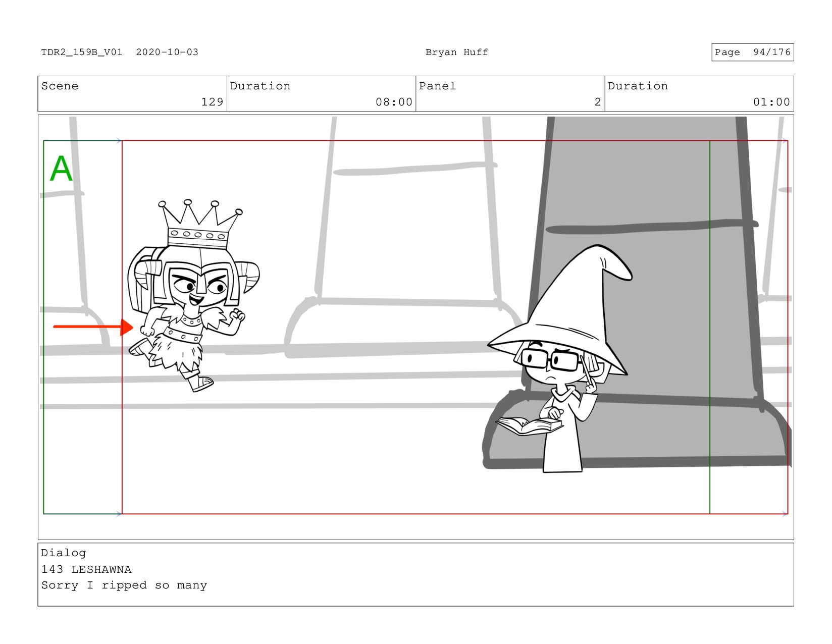Screen dimensions: 832x644
Task: Click the file name TDR2_159B_V01
Action: tap(82, 52)
